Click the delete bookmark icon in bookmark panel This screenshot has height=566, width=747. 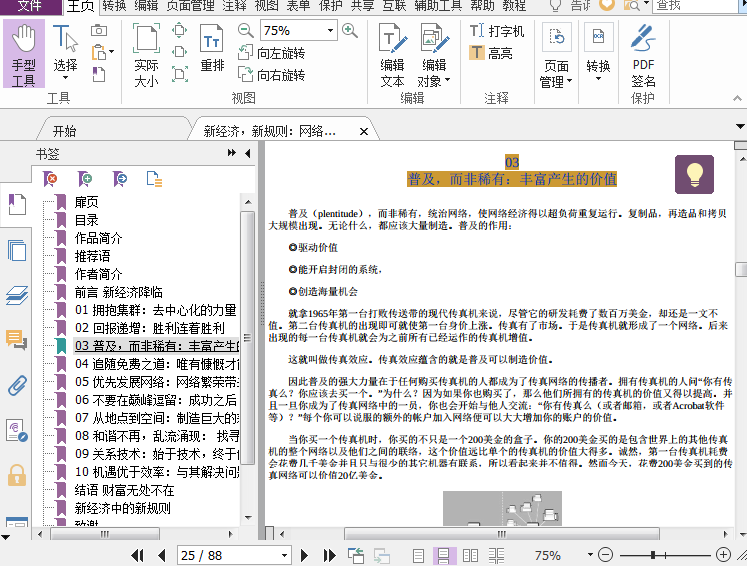click(x=51, y=178)
